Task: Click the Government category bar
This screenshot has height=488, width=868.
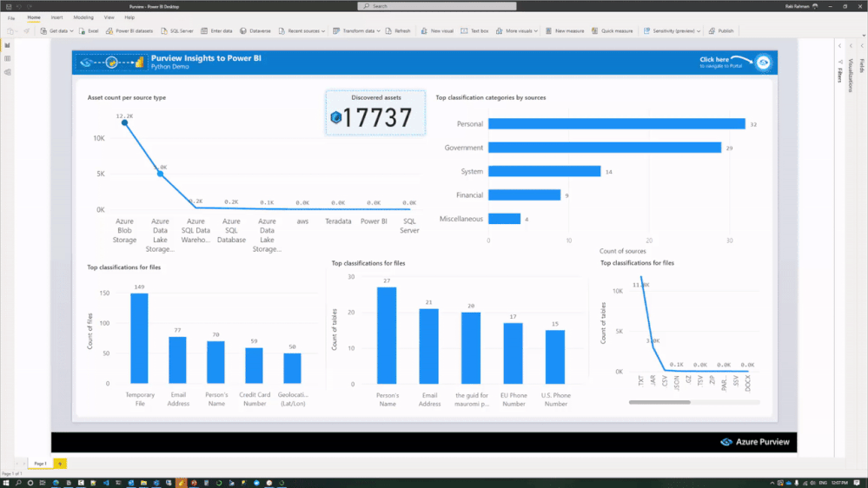Action: pos(605,148)
